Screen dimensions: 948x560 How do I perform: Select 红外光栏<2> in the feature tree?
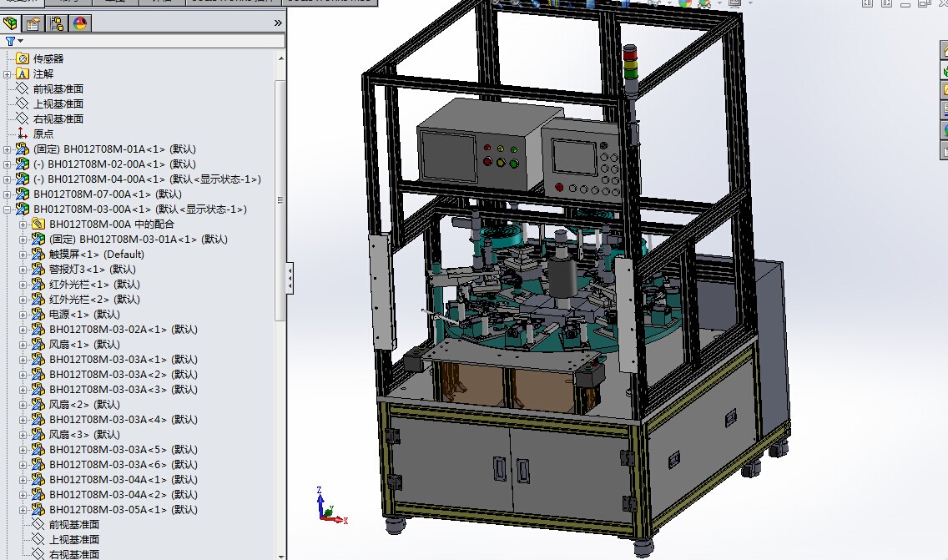point(92,300)
